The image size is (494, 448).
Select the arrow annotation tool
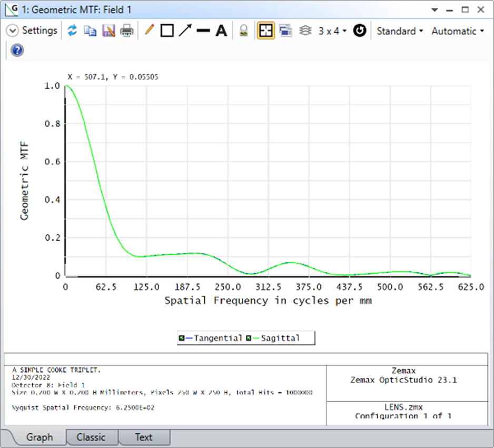click(x=185, y=31)
